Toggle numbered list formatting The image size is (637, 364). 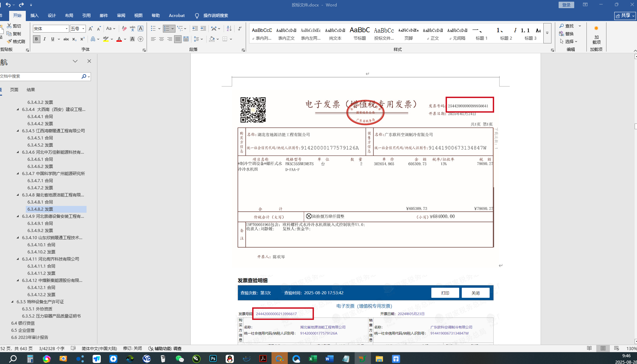(x=167, y=28)
